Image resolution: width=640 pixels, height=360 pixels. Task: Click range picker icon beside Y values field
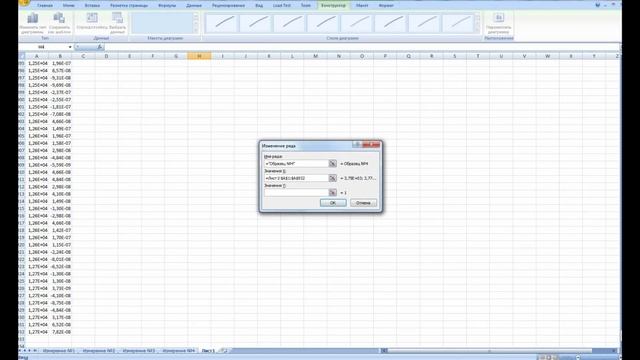(333, 193)
